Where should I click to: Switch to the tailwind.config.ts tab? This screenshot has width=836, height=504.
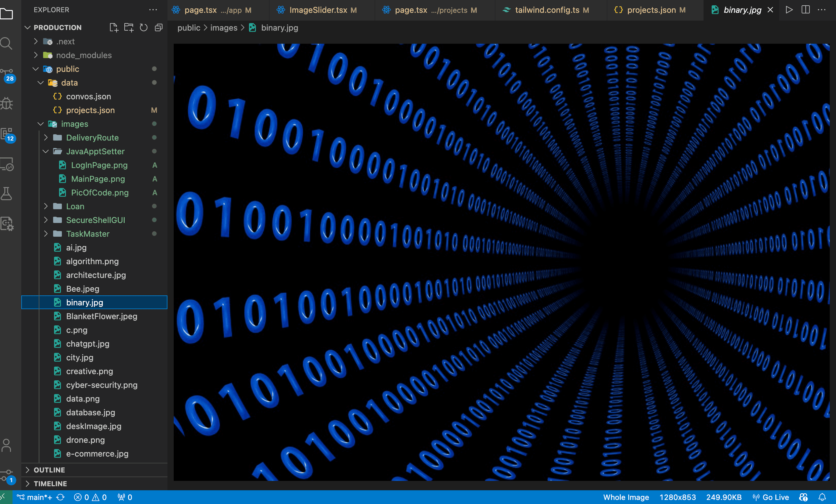[x=551, y=10]
